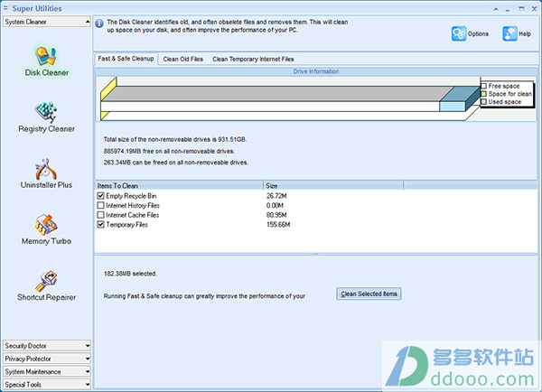Click the 182.38MB selected text

pos(130,274)
